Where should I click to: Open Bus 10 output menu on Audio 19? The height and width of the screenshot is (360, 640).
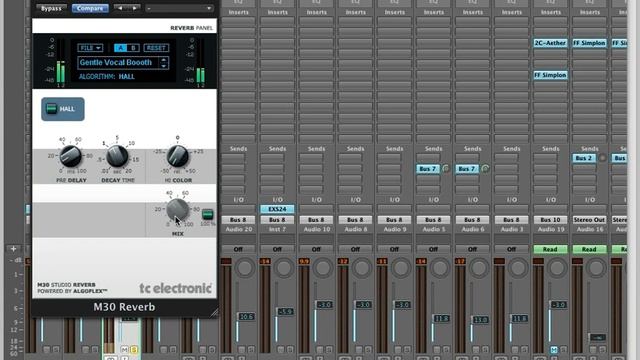tap(550, 220)
